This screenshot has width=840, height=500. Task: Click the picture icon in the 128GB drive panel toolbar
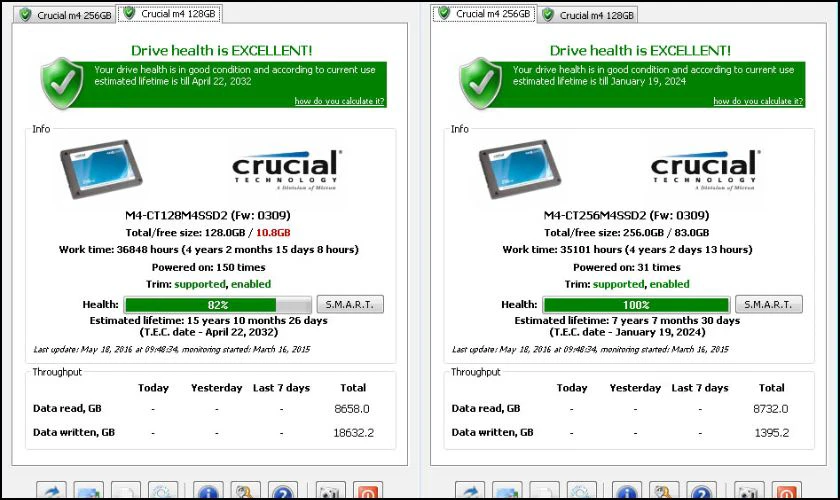88,490
